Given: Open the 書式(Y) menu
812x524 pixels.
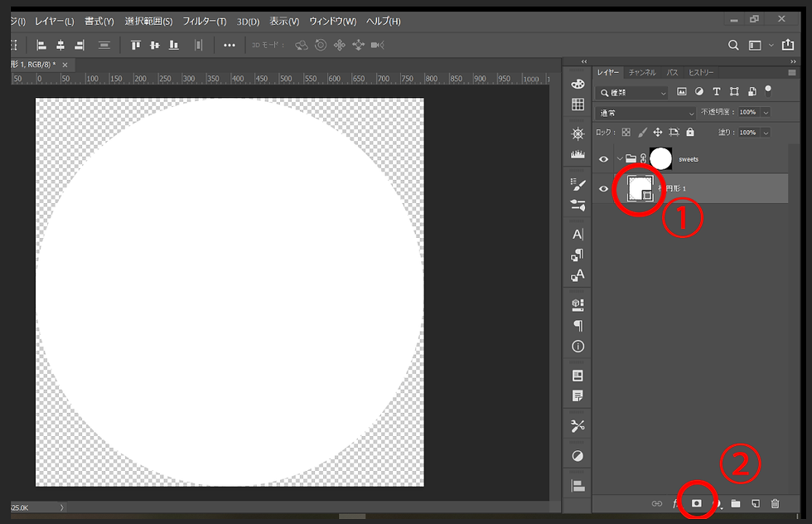Looking at the screenshot, I should [99, 22].
